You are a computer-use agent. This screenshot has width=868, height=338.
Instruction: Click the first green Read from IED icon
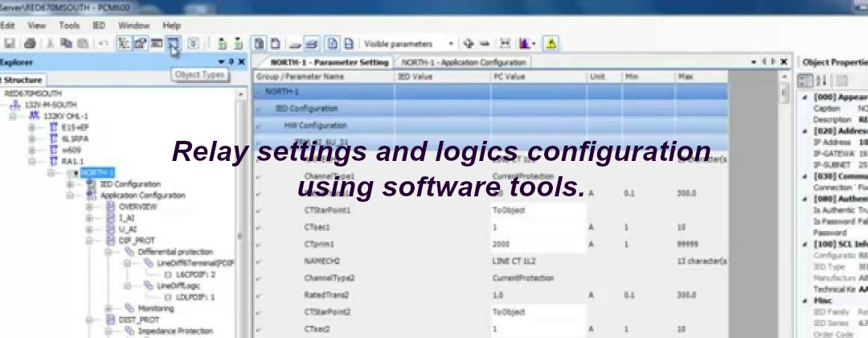(222, 43)
